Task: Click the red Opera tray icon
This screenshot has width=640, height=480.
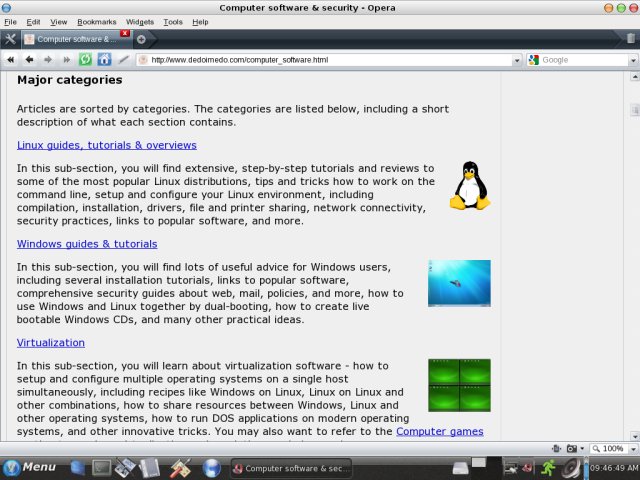Action: [527, 469]
